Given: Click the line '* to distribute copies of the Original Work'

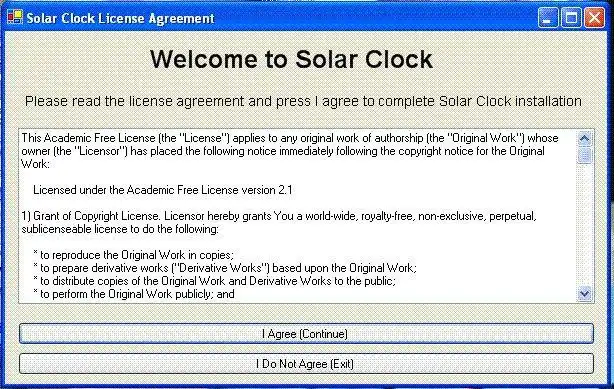Looking at the screenshot, I should coord(214,281).
